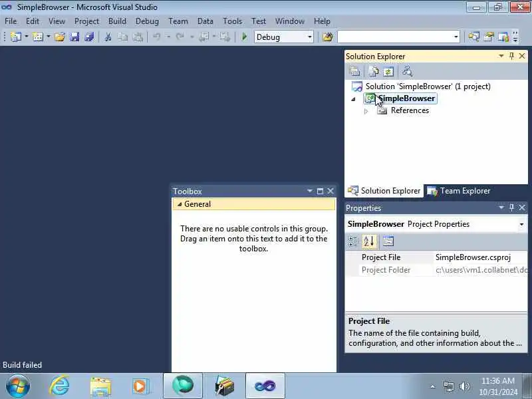Screen dimensions: 532x399
Task: Click the Refresh icon in Solution Explorer
Action: [x=388, y=71]
